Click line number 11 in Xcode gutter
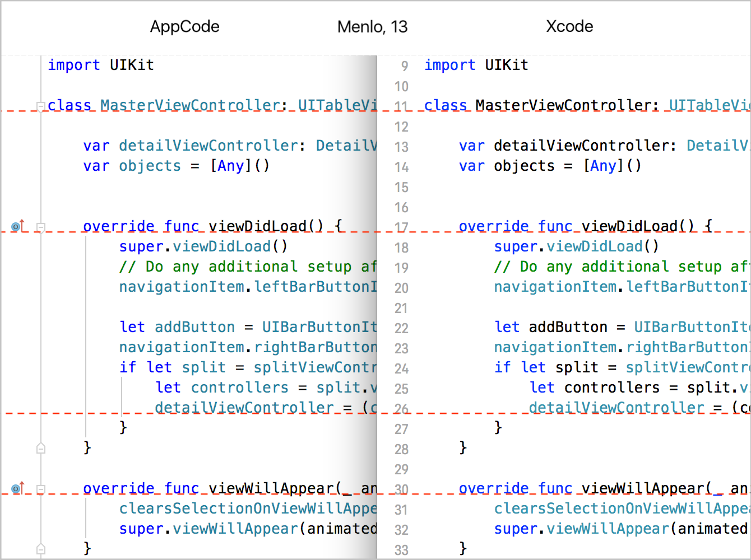The height and width of the screenshot is (560, 751). 401,106
